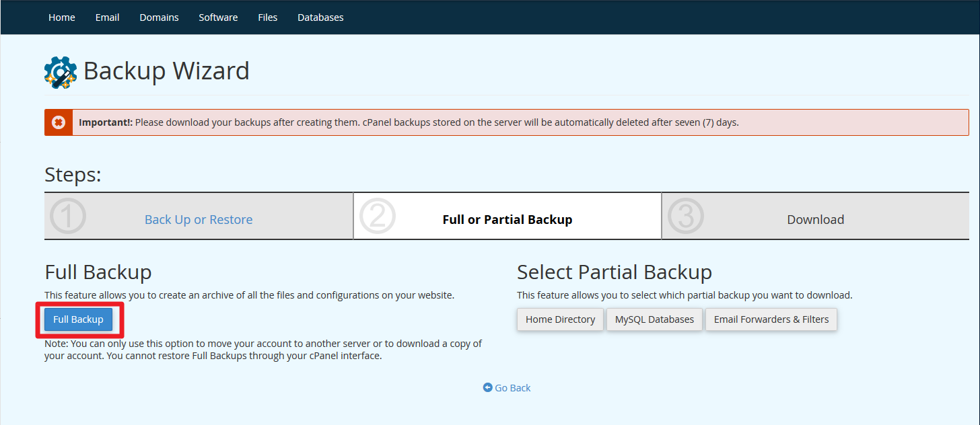The height and width of the screenshot is (425, 980).
Task: Click the Backup Wizard gear icon
Action: pos(61,71)
